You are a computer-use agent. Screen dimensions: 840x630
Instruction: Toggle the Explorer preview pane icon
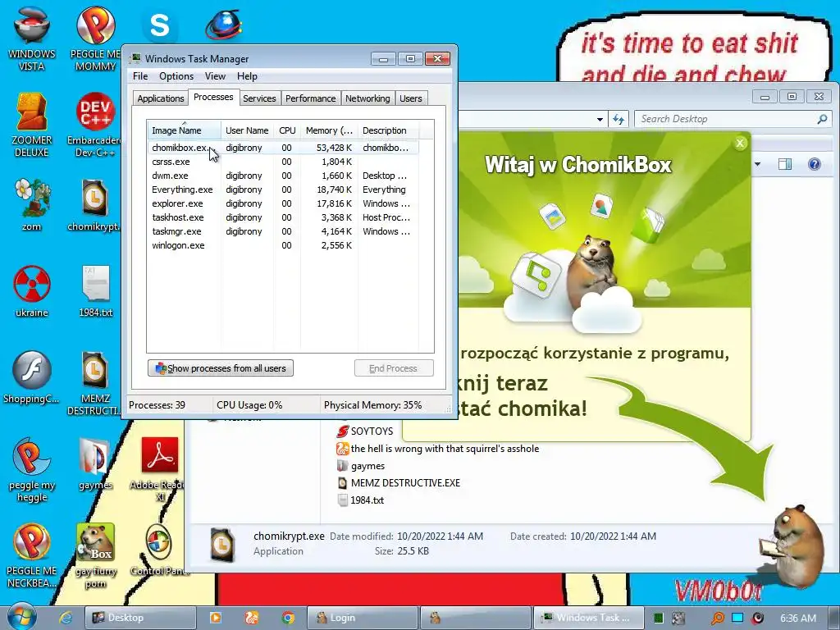click(785, 164)
